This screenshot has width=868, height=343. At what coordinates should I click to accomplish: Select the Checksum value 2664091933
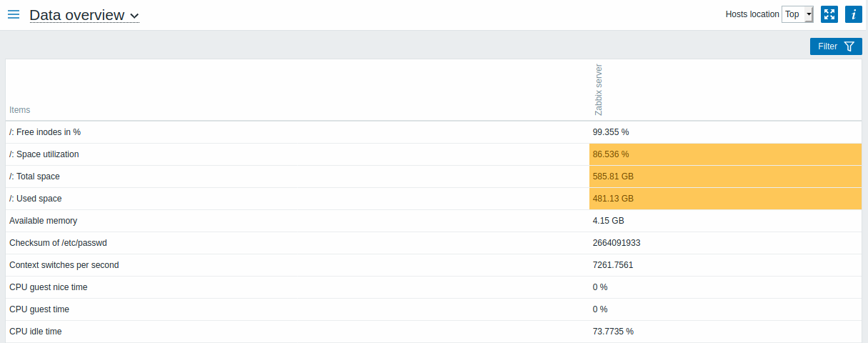point(617,243)
